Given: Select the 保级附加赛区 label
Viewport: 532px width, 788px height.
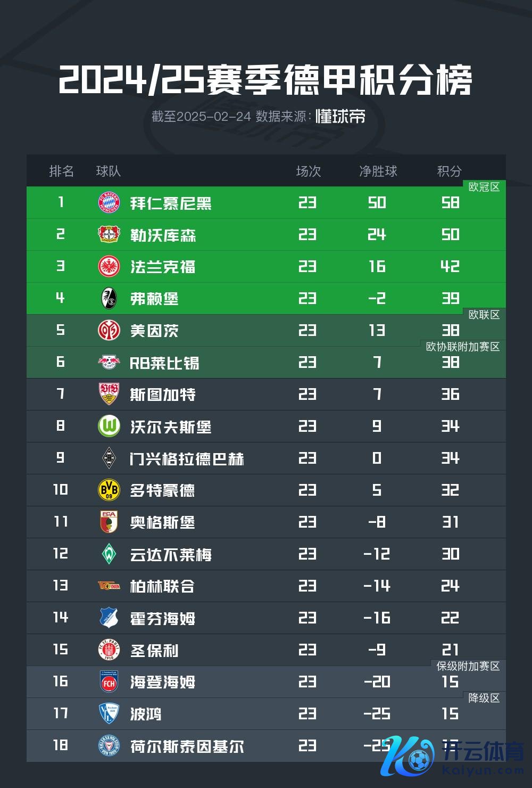Looking at the screenshot, I should click(468, 666).
